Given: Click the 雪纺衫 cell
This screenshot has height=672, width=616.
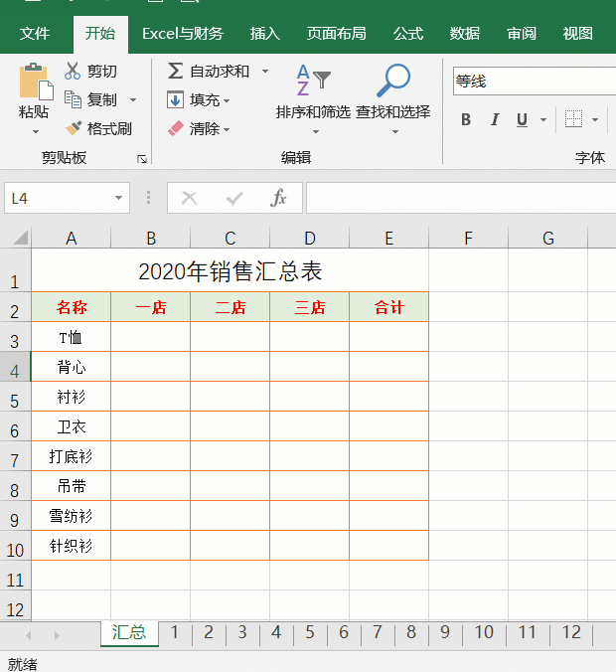Looking at the screenshot, I should click(x=72, y=516).
